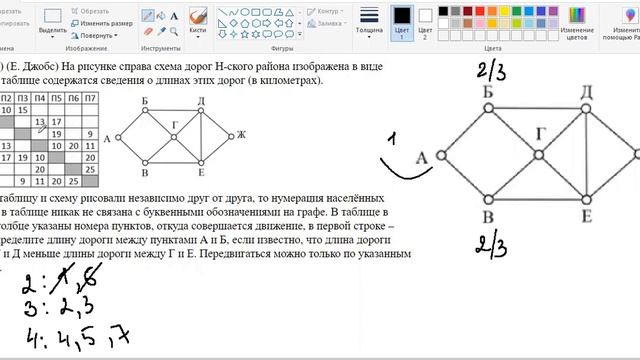Activate Цвет 2 background color
This screenshot has height=360, width=640.
click(425, 23)
